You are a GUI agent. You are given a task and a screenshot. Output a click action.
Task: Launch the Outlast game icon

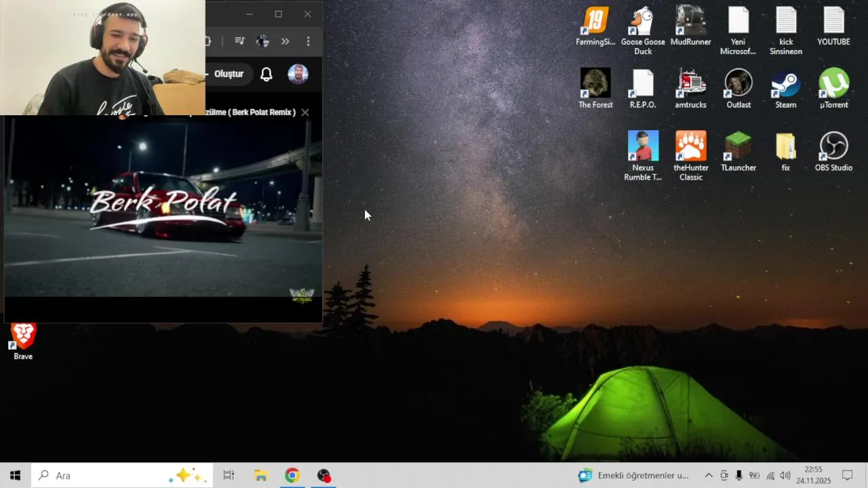pos(738,89)
